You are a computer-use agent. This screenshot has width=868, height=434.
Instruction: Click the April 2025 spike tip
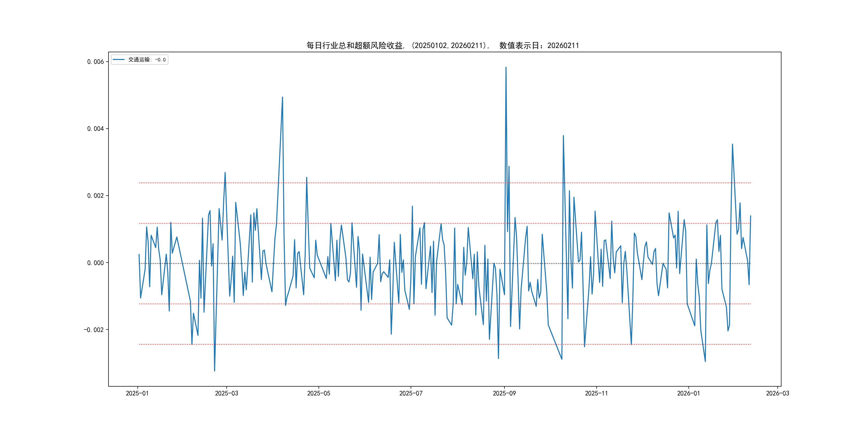pyautogui.click(x=282, y=97)
